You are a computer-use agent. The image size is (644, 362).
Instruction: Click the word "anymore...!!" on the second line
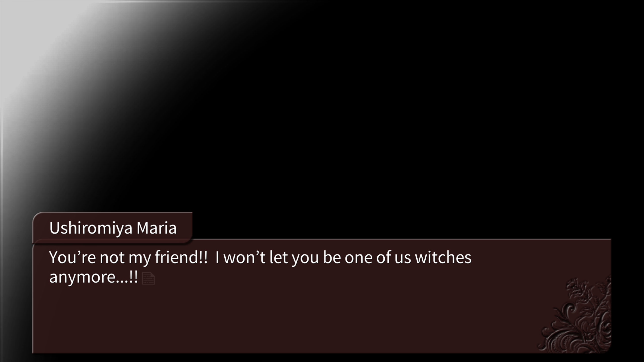94,277
